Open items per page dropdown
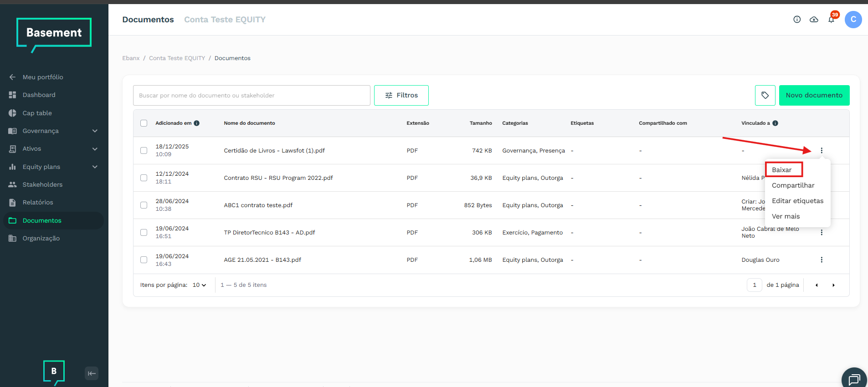The width and height of the screenshot is (868, 387). pos(199,285)
